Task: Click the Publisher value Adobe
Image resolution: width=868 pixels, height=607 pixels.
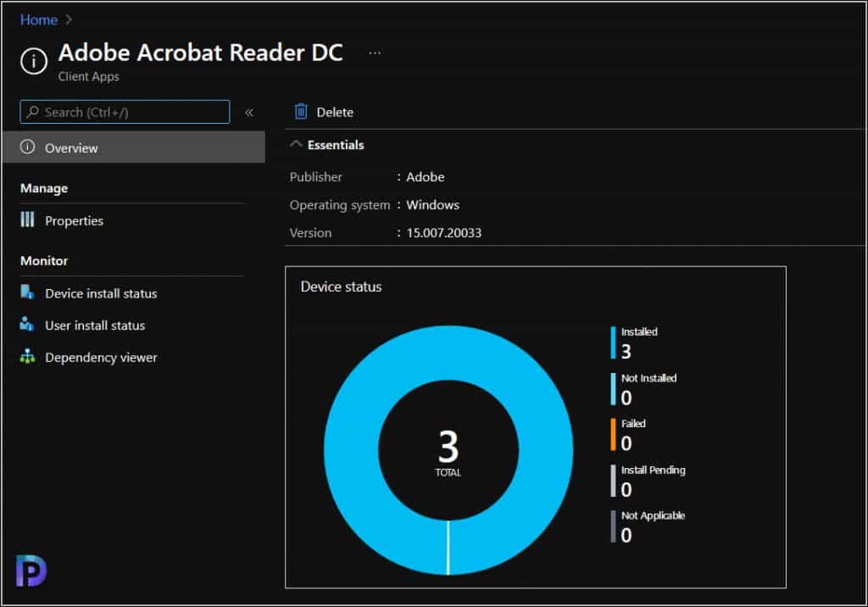Action: [426, 176]
